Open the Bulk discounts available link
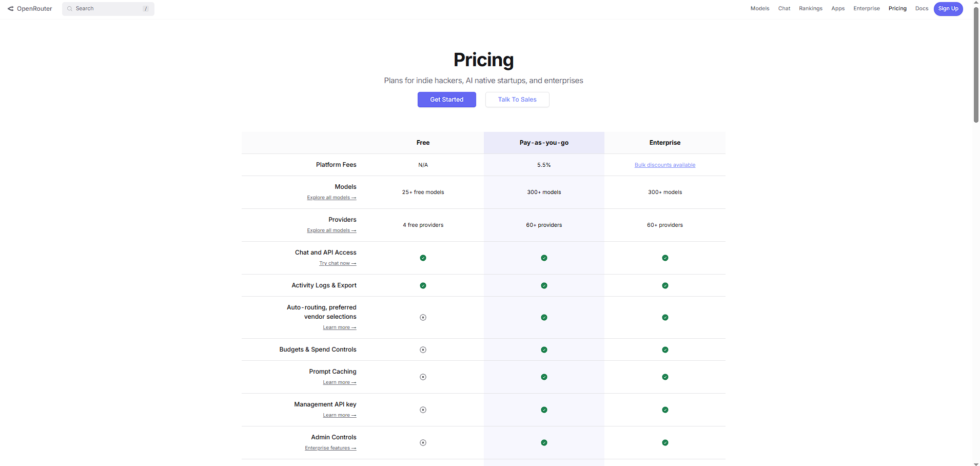This screenshot has width=980, height=466. tap(664, 165)
